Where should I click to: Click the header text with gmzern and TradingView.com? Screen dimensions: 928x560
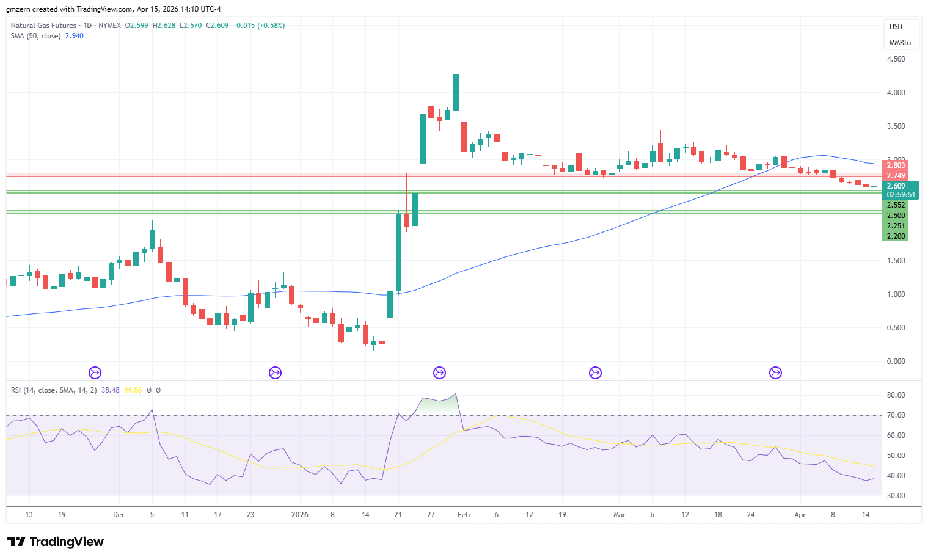[x=114, y=9]
